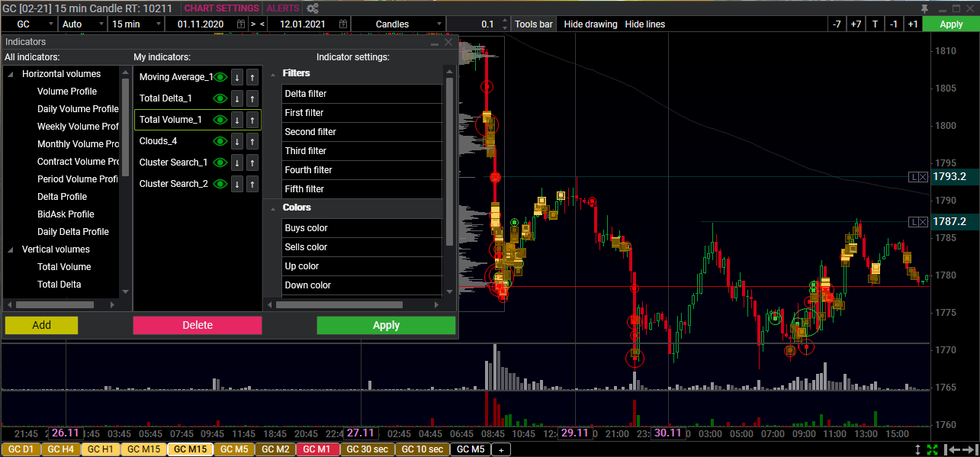Open the ALERTS menu

(x=283, y=8)
